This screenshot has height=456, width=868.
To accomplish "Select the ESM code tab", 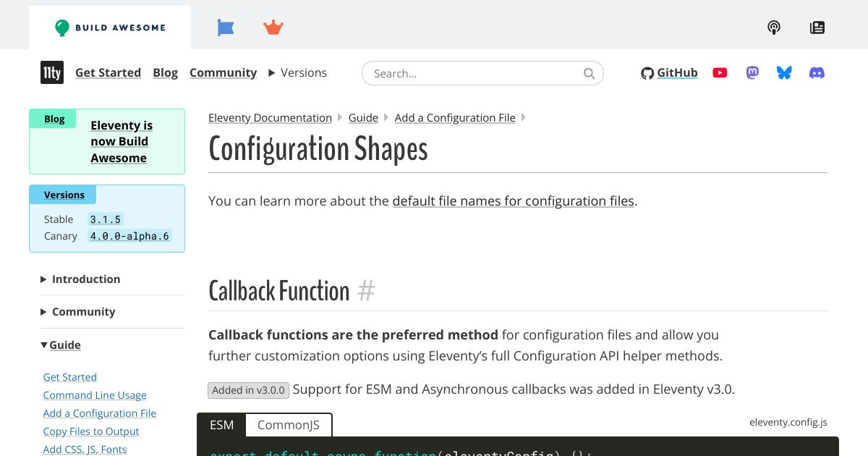I will 221,425.
